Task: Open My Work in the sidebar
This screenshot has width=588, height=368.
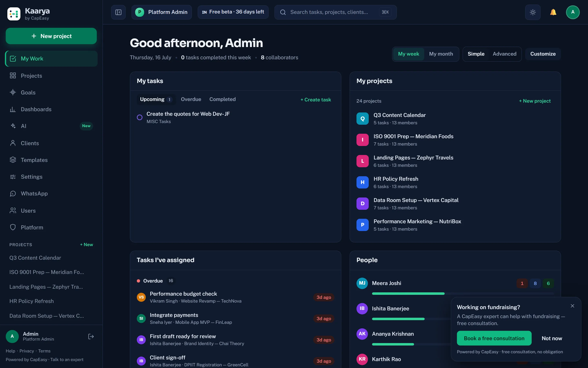Action: click(x=51, y=59)
